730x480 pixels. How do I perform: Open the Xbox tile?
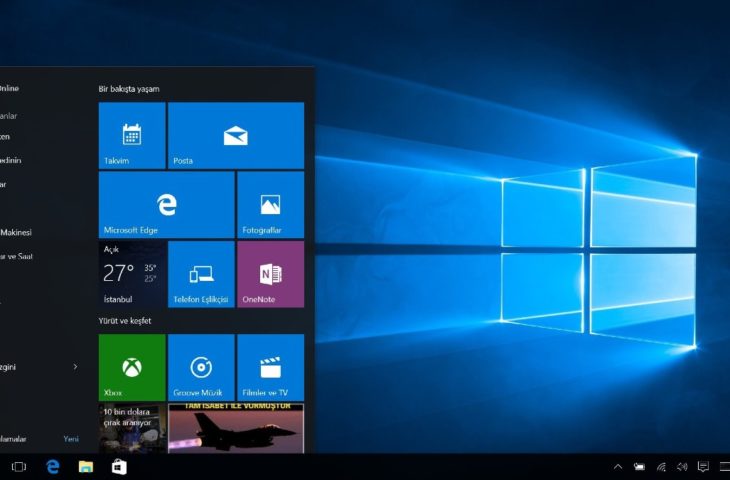pyautogui.click(x=132, y=367)
